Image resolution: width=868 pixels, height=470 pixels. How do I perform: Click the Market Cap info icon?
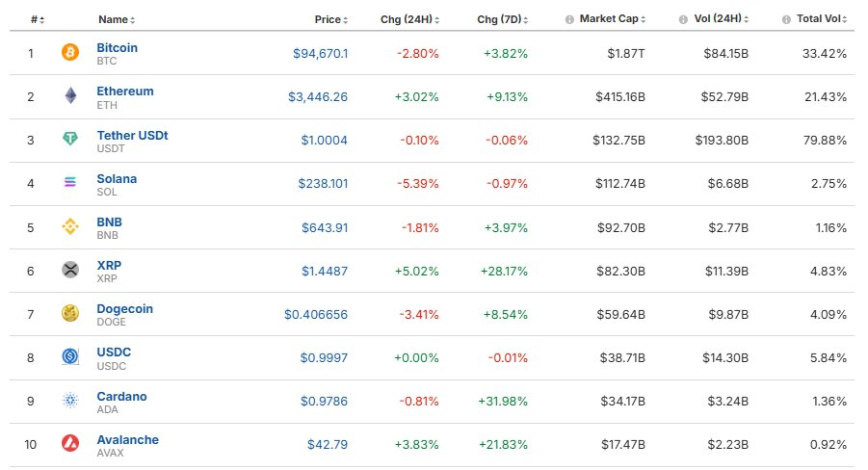coord(569,19)
